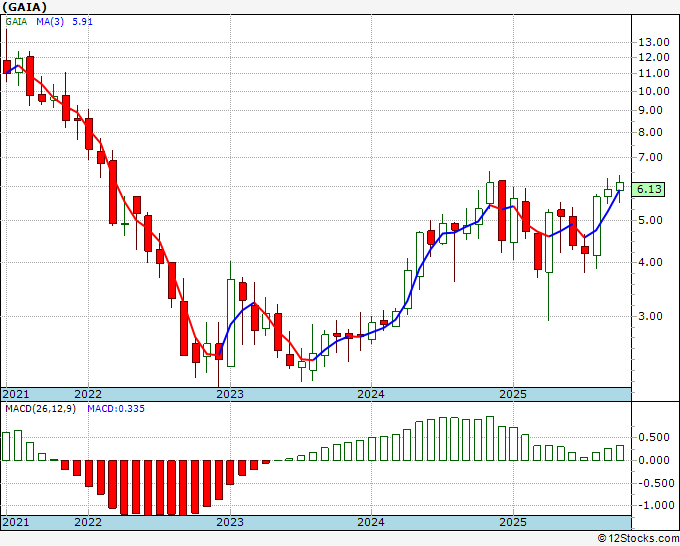Click 2022 on the MACD timeline
The width and height of the screenshot is (680, 546).
[x=88, y=522]
